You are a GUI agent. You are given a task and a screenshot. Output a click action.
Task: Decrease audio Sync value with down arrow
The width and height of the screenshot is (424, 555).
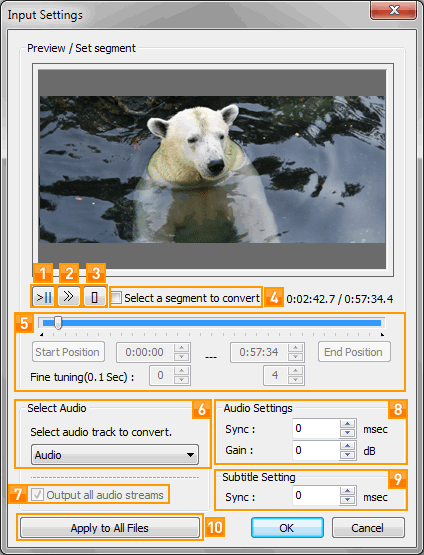pos(348,433)
